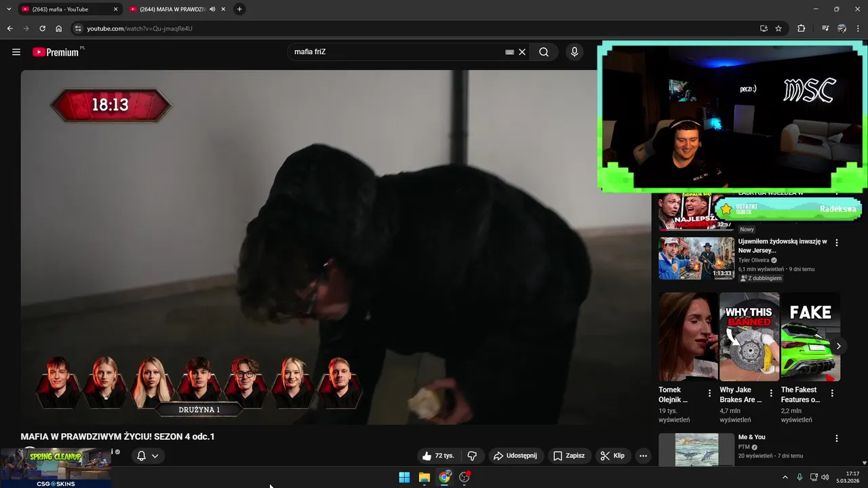Open the browser home page
The height and width of the screenshot is (488, 868).
click(58, 28)
